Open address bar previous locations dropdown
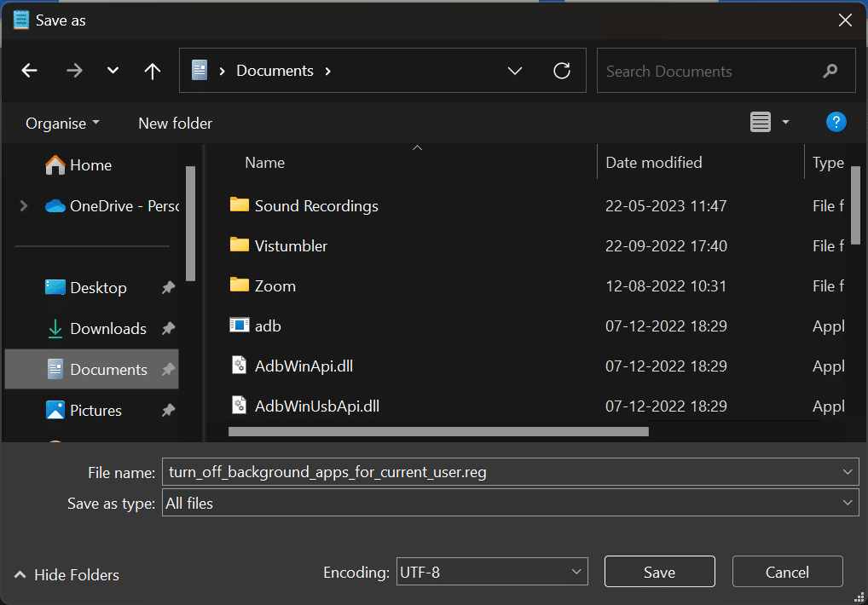 (515, 71)
